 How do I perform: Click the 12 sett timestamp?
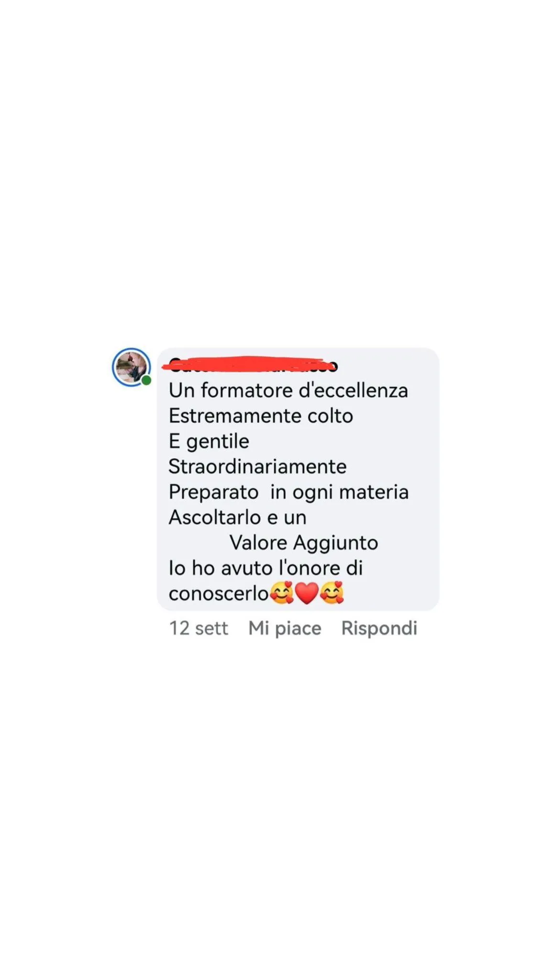[198, 628]
